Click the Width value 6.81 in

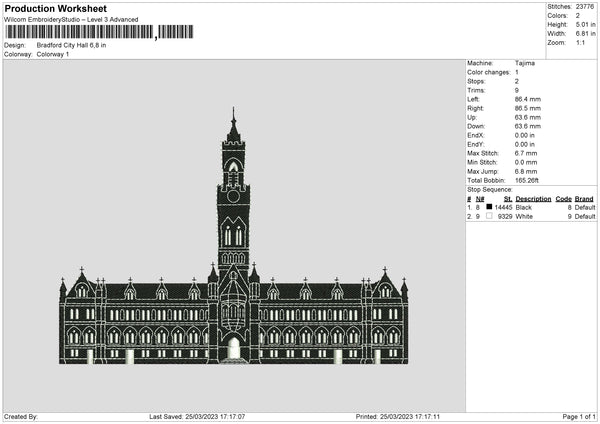585,34
